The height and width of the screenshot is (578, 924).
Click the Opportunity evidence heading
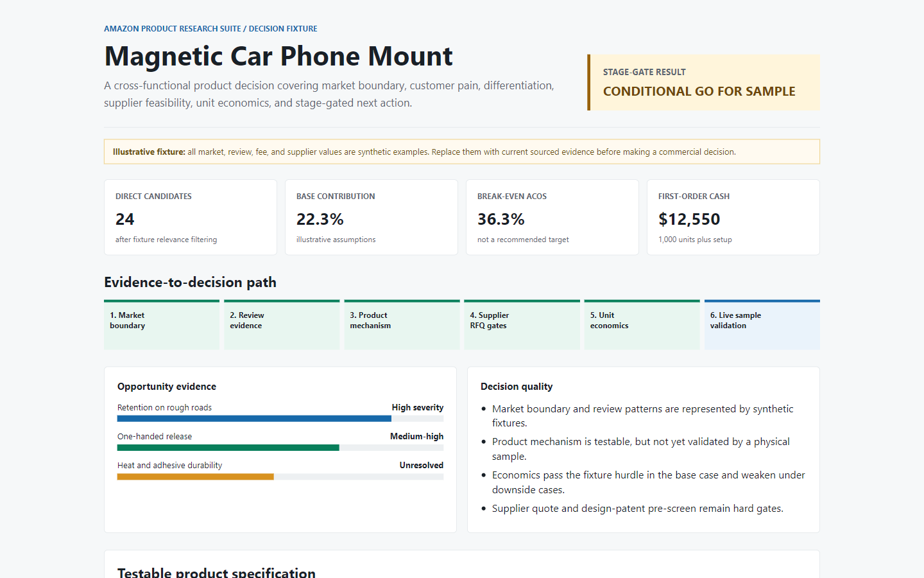click(x=167, y=387)
